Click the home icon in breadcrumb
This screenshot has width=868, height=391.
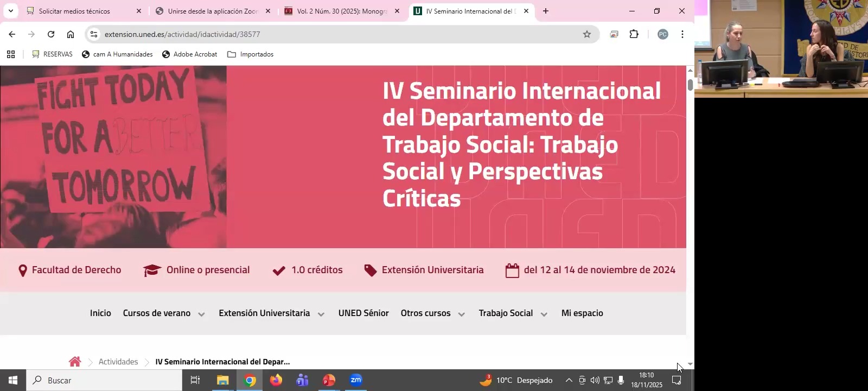pos(75,362)
